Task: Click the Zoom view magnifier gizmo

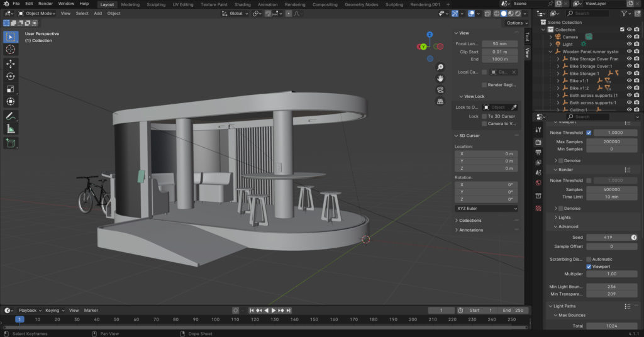Action: [x=440, y=67]
